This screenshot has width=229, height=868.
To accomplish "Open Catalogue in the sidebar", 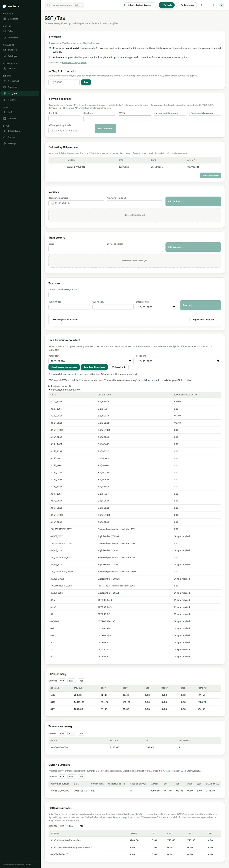I will pyautogui.click(x=20, y=56).
